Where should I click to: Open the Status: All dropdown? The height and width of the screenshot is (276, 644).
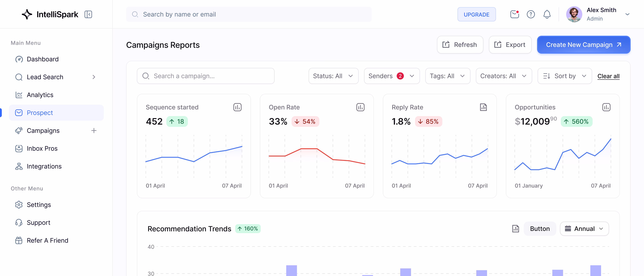[x=333, y=76]
